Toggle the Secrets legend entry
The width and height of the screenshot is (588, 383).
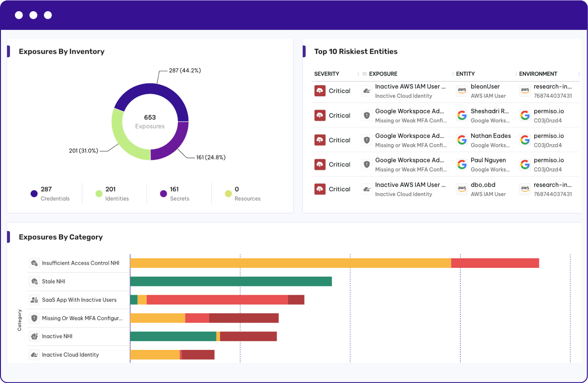pyautogui.click(x=175, y=194)
